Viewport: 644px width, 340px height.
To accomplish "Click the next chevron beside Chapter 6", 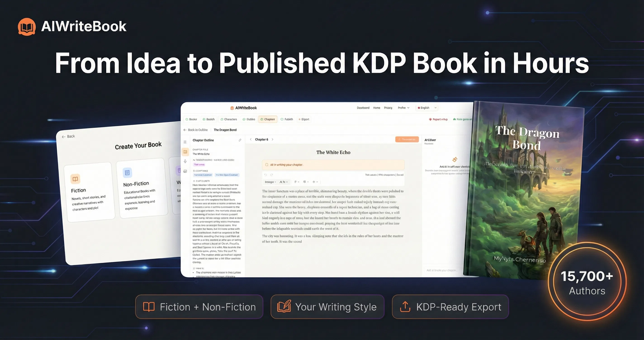I will (x=272, y=139).
